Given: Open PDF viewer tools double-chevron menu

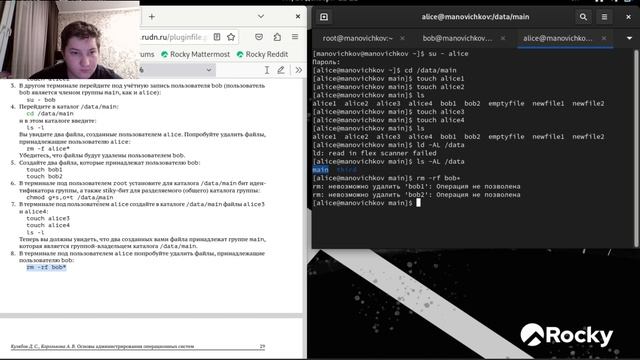Looking at the screenshot, I should tap(299, 70).
